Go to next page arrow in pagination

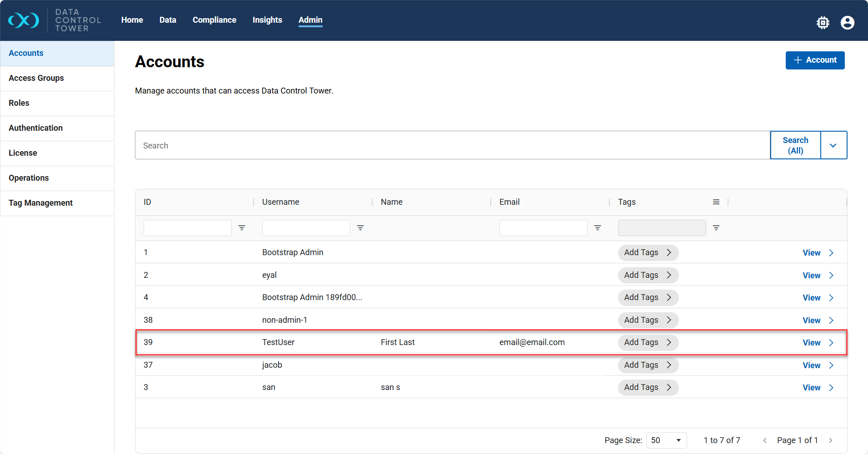830,440
